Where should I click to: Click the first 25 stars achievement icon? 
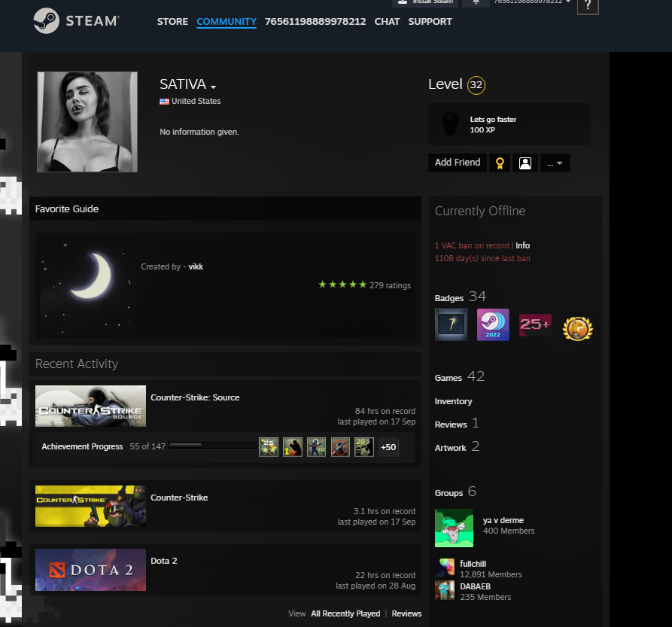pyautogui.click(x=269, y=447)
